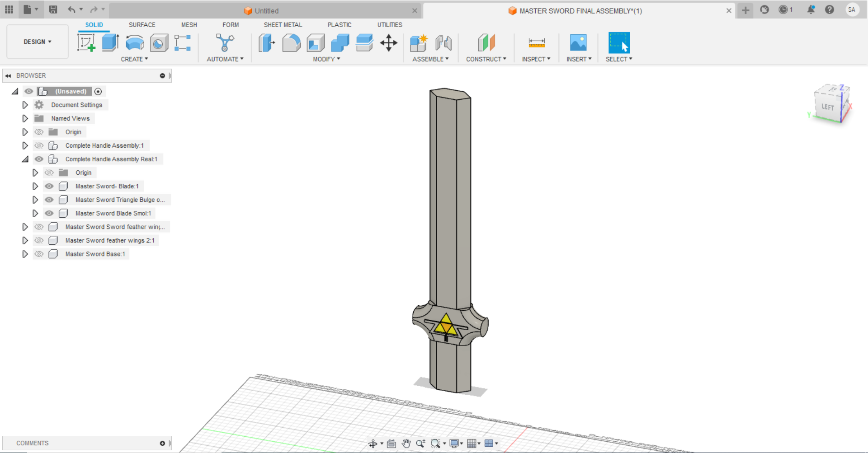Redo the last undone action
Screen dimensions: 868x453
click(x=94, y=9)
